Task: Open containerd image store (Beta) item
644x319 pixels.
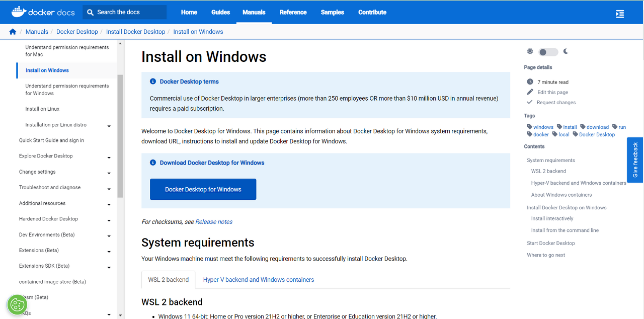Action: [52, 282]
